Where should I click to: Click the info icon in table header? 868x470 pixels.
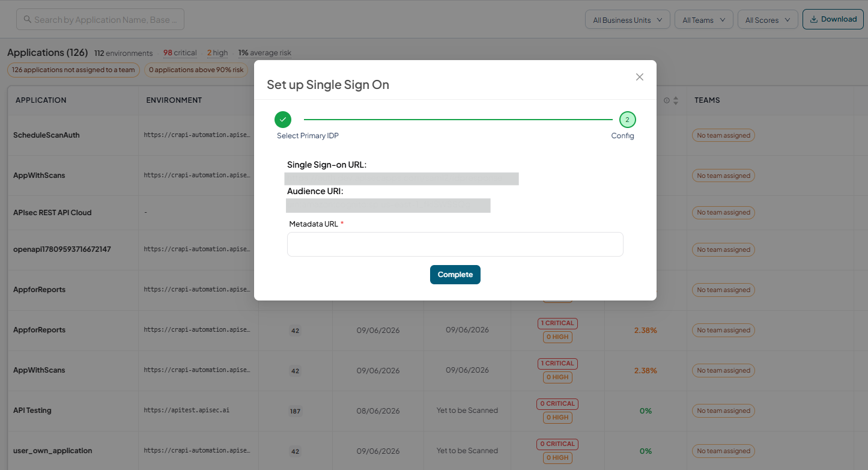667,100
